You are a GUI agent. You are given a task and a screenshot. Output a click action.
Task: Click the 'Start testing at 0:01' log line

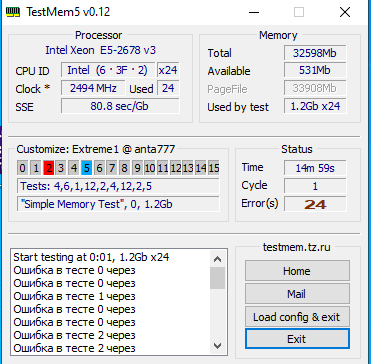91,257
